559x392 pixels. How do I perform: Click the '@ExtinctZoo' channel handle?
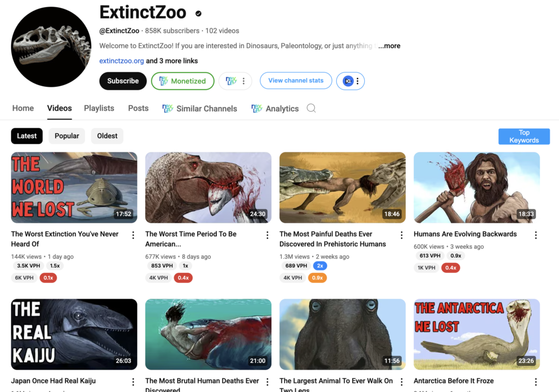[x=120, y=31]
